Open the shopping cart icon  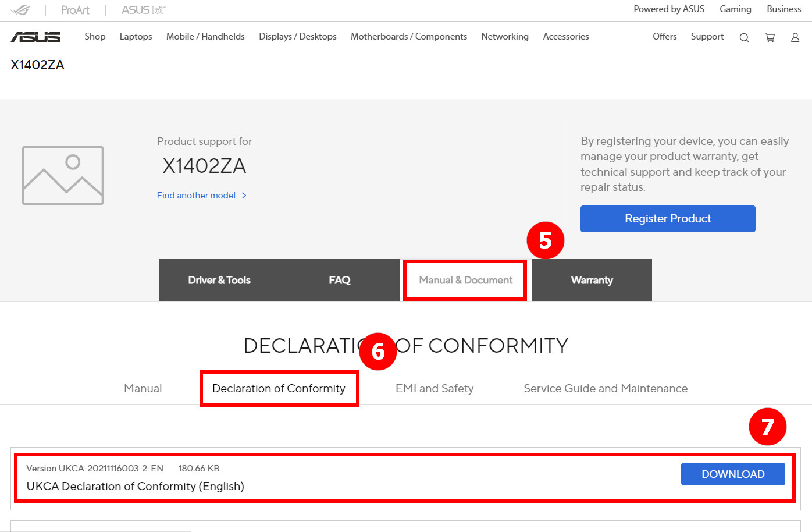tap(770, 37)
